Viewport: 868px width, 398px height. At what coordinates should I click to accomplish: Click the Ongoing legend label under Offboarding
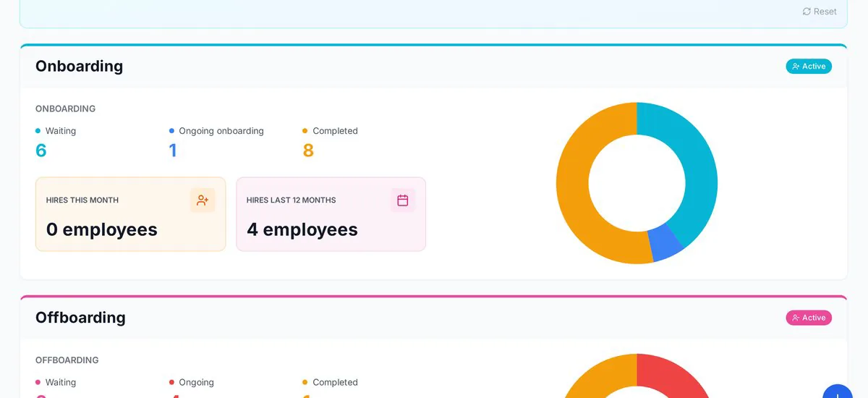(x=197, y=382)
